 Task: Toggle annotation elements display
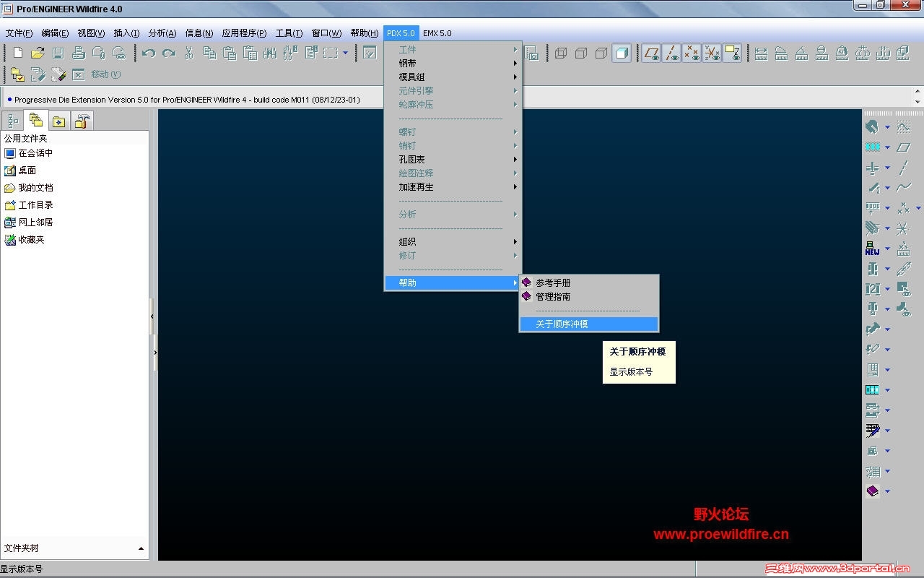(x=733, y=53)
